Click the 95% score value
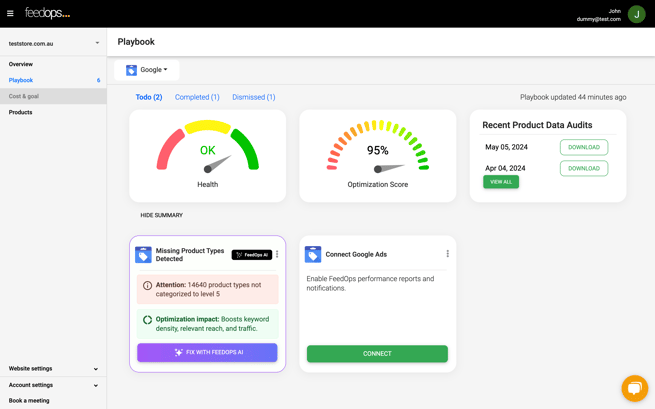This screenshot has width=655, height=409. pyautogui.click(x=378, y=150)
